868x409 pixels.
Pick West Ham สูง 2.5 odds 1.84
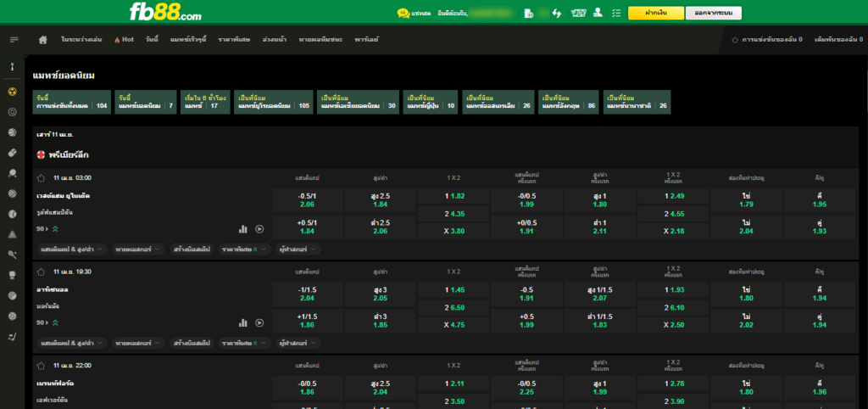380,200
